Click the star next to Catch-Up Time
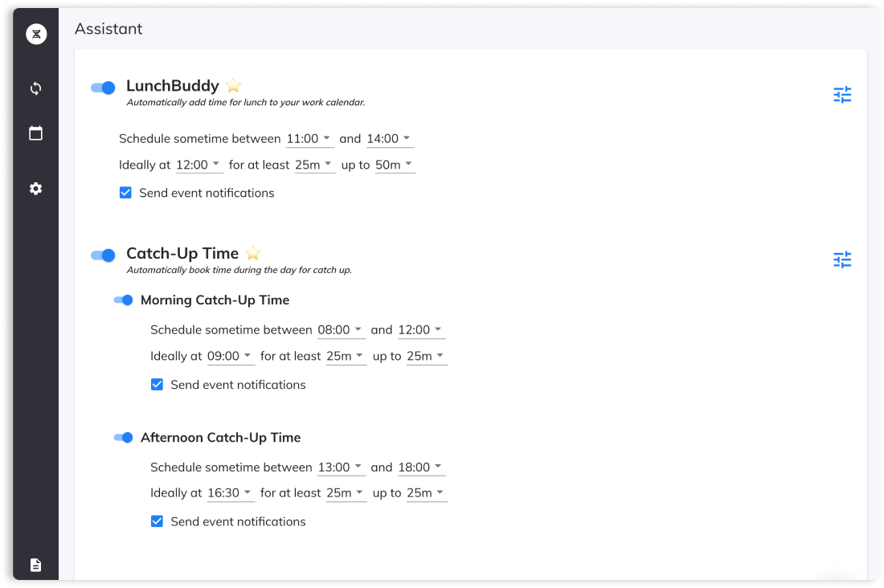The width and height of the screenshot is (884, 588). point(252,252)
